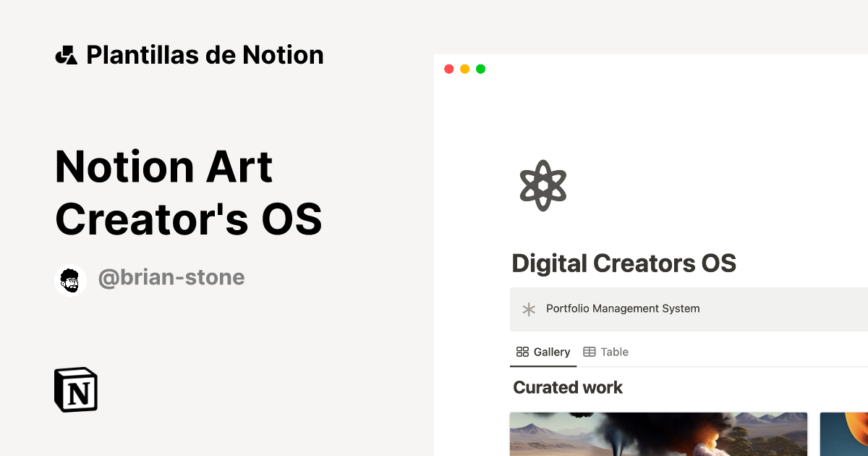The width and height of the screenshot is (868, 456).
Task: Click the Curated work heading
Action: click(x=567, y=387)
